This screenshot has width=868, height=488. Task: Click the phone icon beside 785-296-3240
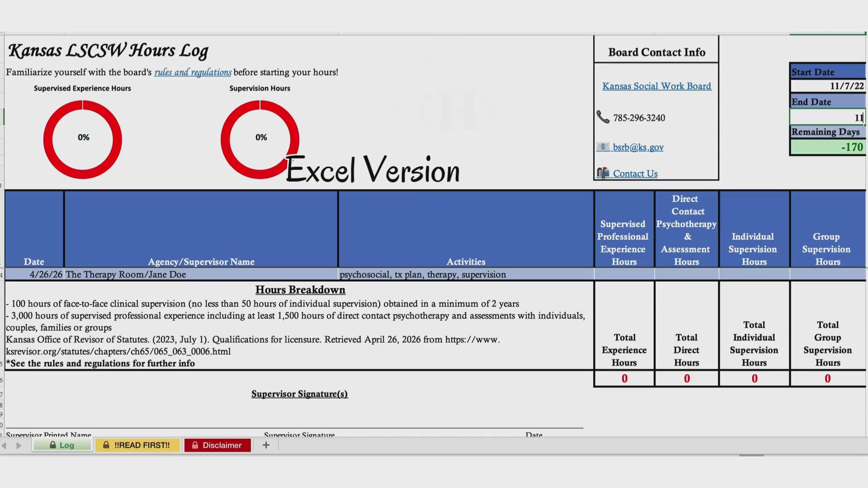(x=603, y=117)
